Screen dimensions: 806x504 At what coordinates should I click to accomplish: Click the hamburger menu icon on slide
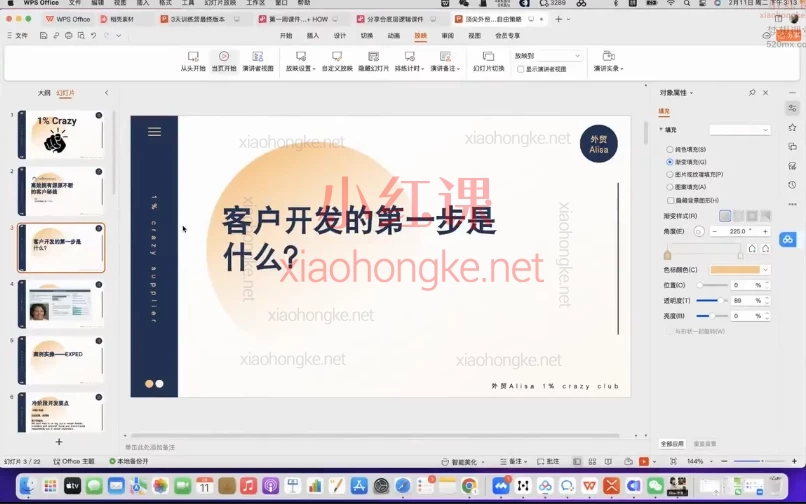154,132
